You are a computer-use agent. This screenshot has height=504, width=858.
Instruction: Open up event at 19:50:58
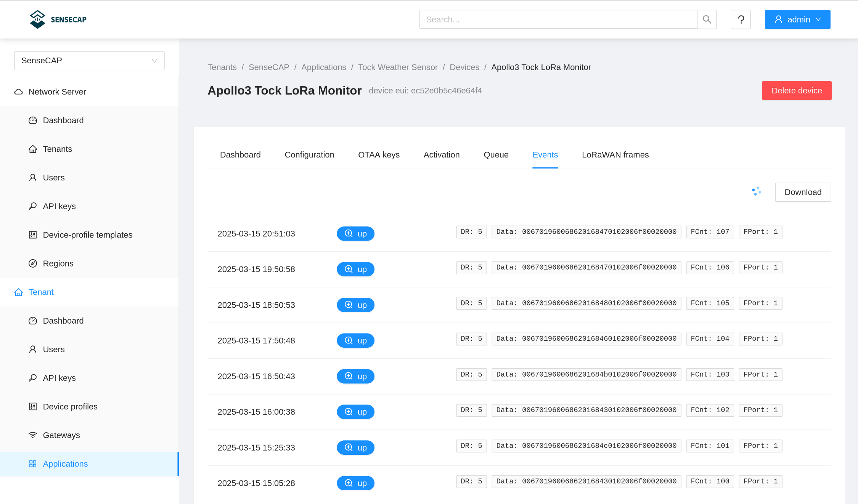355,270
